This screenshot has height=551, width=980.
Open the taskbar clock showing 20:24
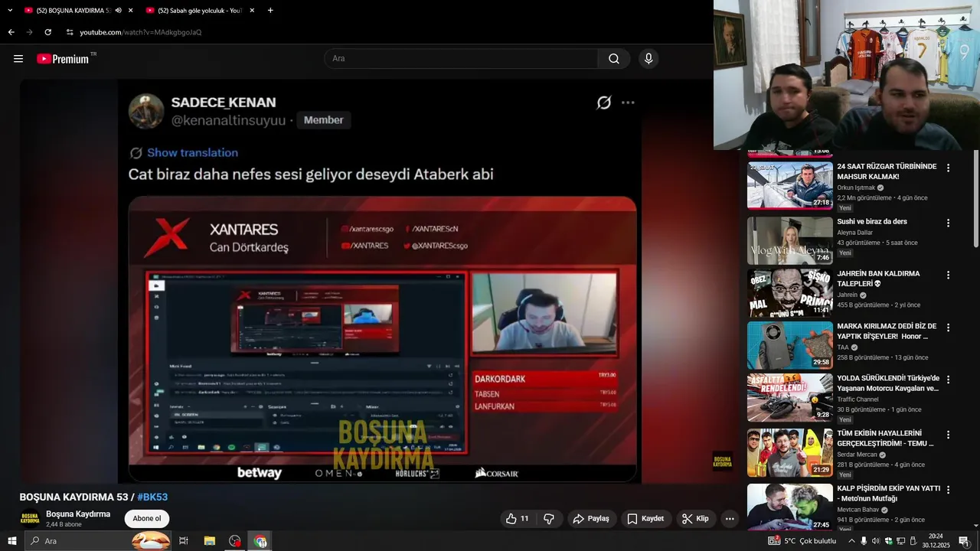(x=936, y=541)
